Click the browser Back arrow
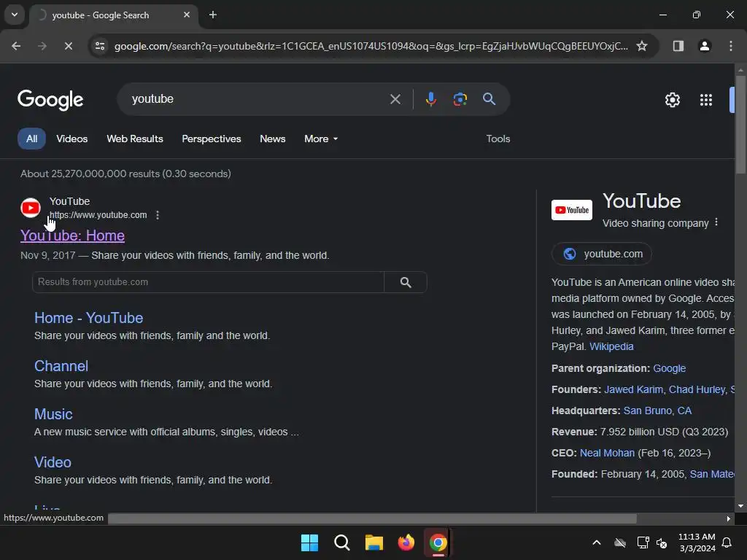 click(16, 46)
